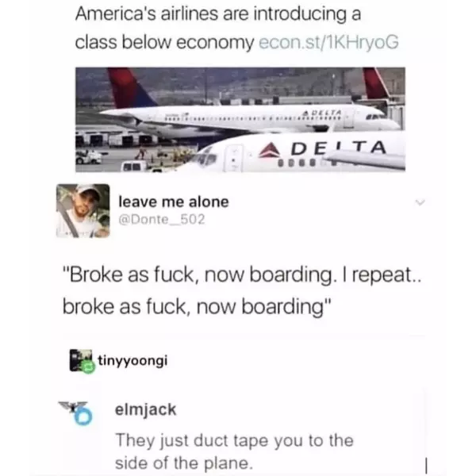Viewport: 476px width, 476px height.
Task: Click the duct tape reply text
Action: pyautogui.click(x=234, y=451)
